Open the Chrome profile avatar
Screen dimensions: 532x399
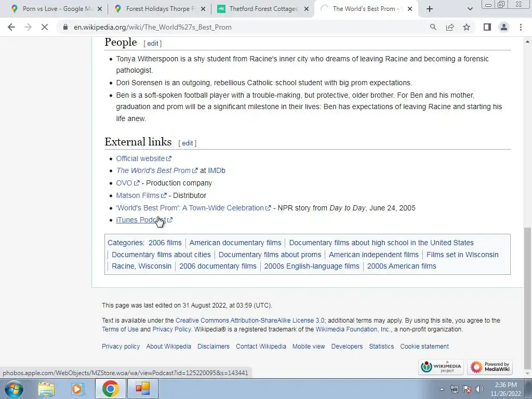(x=504, y=27)
